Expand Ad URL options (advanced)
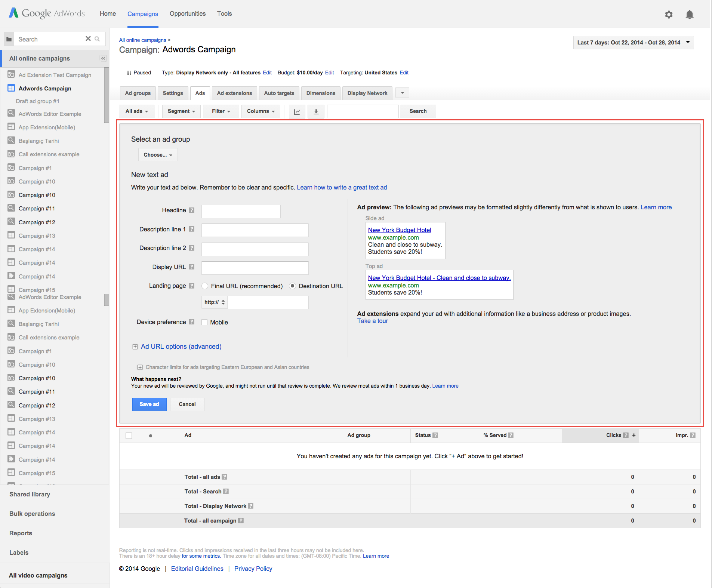Screen dimensions: 712x588 [181, 347]
